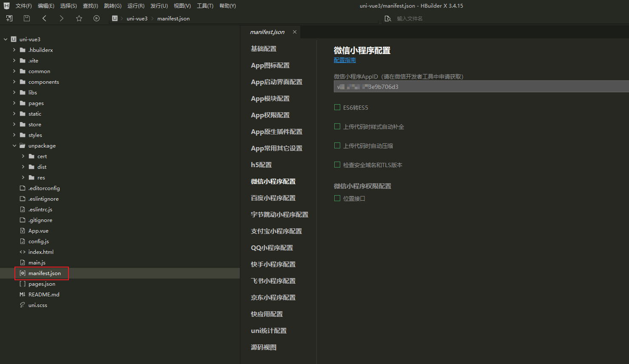
Task: Enable the ES6转ES5 checkbox
Action: click(337, 108)
